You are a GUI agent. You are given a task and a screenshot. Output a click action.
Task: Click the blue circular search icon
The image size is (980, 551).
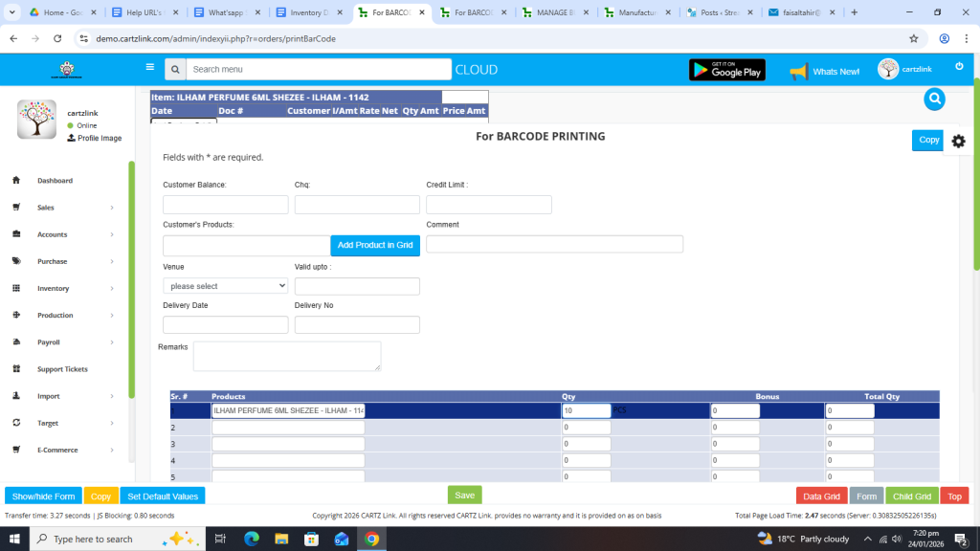(x=934, y=99)
